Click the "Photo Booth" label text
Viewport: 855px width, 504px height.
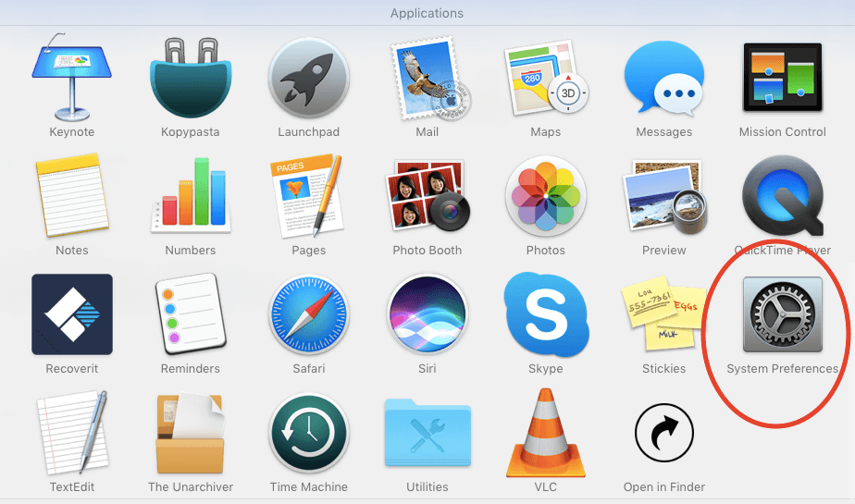pos(427,250)
